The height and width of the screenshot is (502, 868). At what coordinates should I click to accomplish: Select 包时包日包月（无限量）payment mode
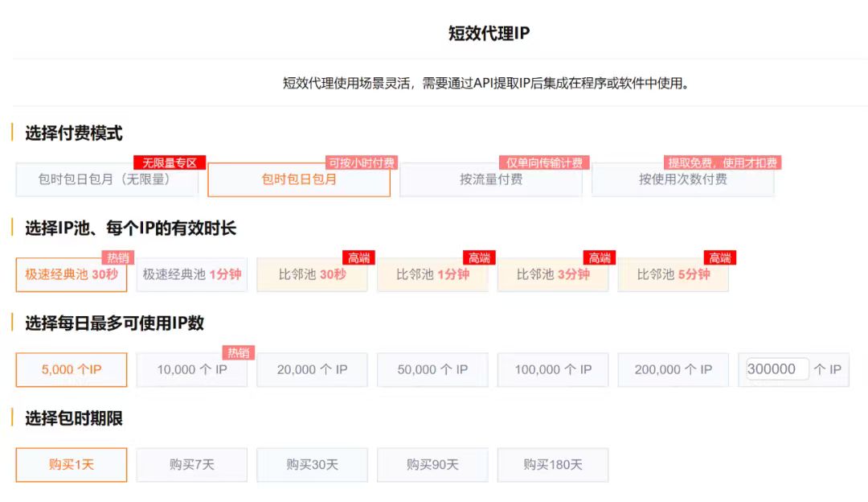[106, 179]
